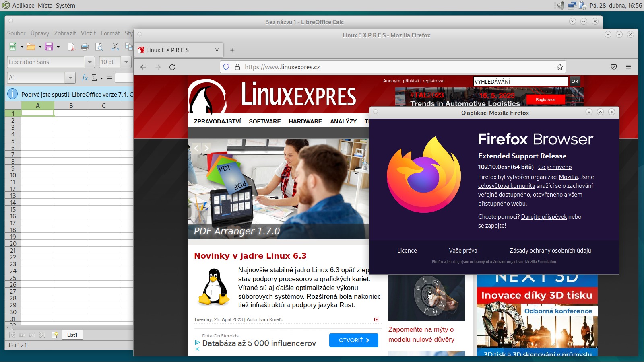Open Zásady ochrany osobních údajů link
The image size is (644, 362).
pos(550,251)
